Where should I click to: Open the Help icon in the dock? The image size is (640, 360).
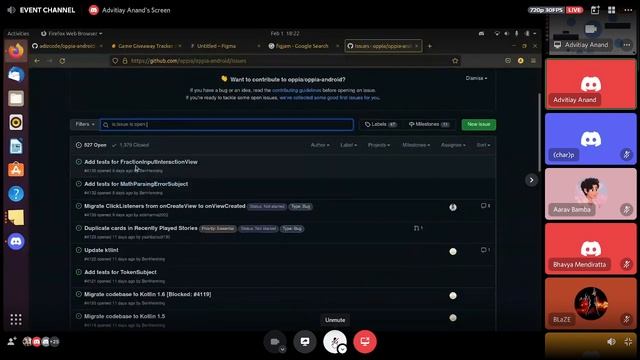pos(16,193)
